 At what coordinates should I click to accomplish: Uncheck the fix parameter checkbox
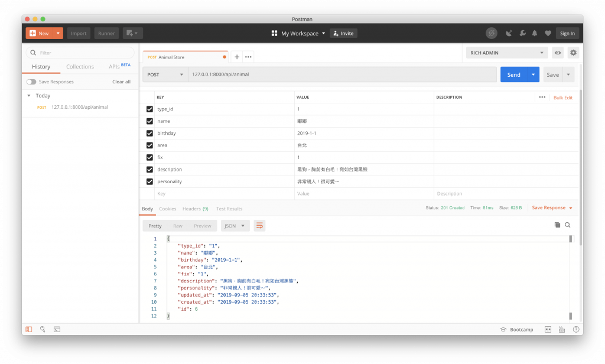tap(149, 158)
